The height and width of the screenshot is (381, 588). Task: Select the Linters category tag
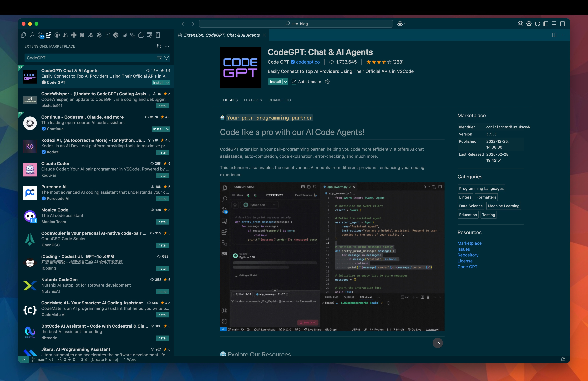(x=465, y=197)
